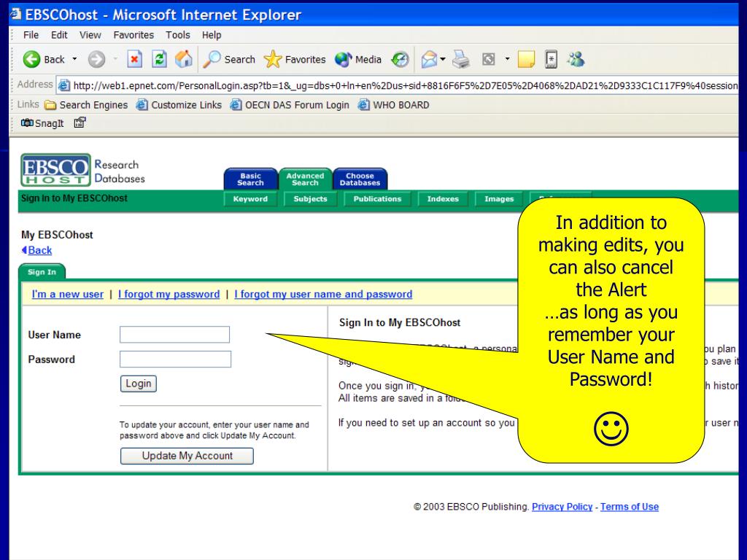Open the Tools menu
Viewport: 747px width, 560px height.
click(178, 35)
